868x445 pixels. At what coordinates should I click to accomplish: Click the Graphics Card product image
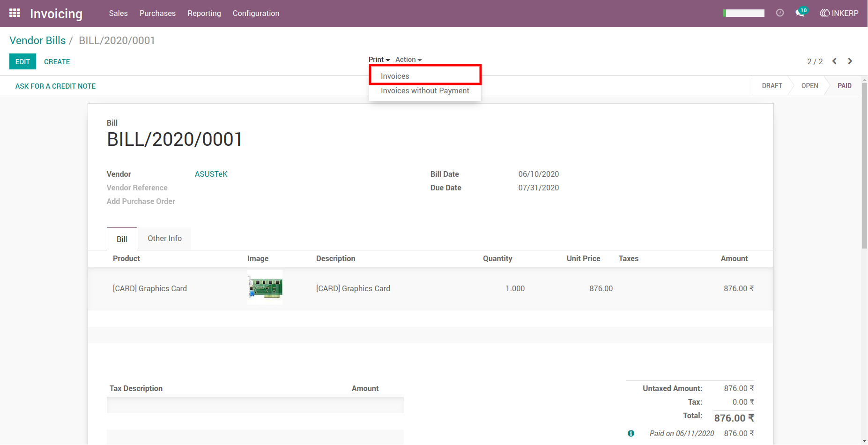coord(265,288)
